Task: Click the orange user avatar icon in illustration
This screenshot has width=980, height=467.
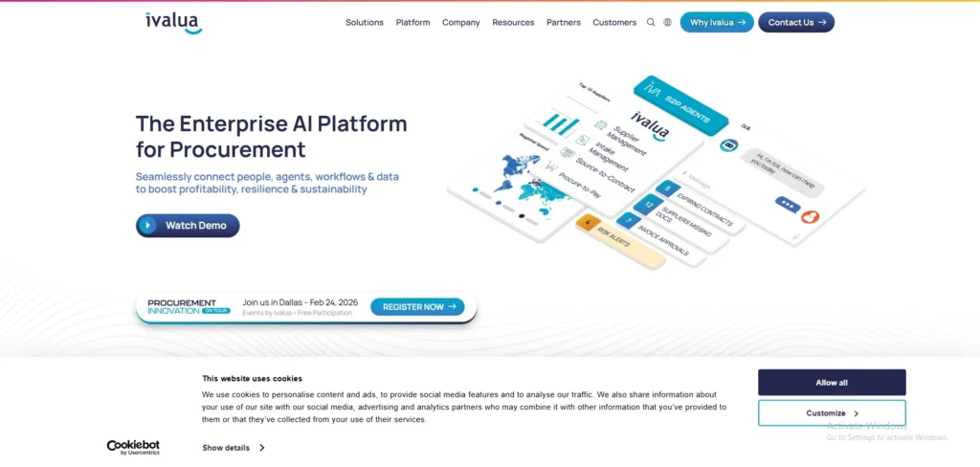Action: [810, 217]
